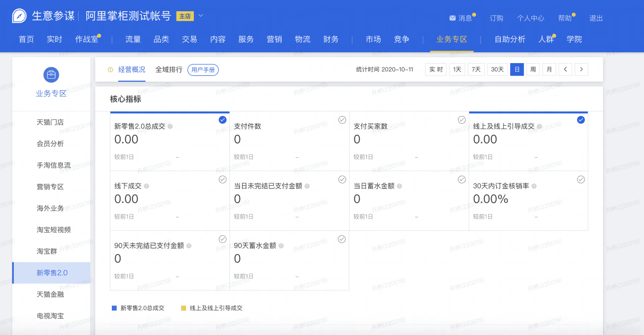
Task: Open 个人中心 link in header
Action: point(530,18)
